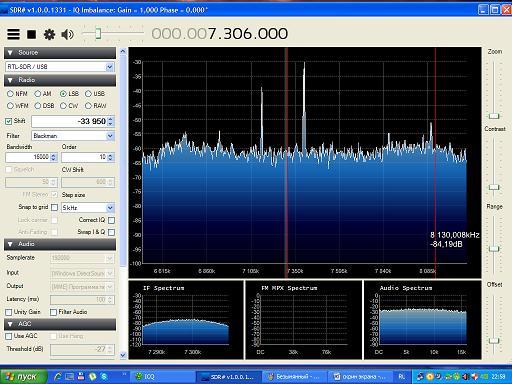Stop the radio with the stop button
Screen dimensions: 512x384
(32, 34)
